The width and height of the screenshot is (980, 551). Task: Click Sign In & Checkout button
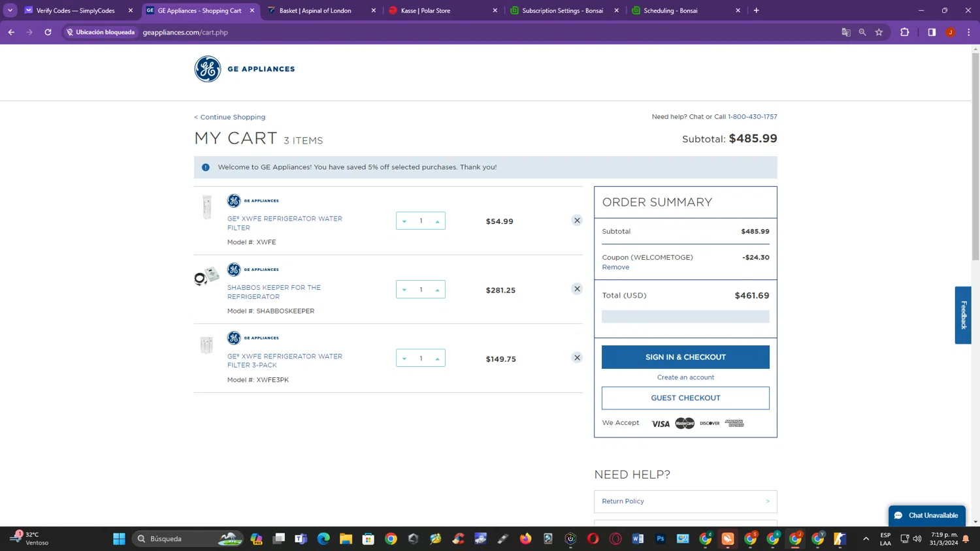[685, 357]
